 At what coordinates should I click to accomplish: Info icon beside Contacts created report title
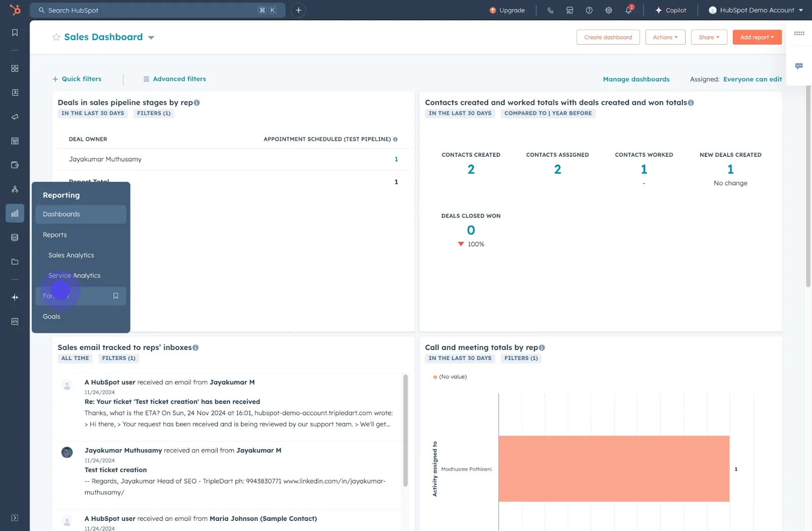click(691, 103)
